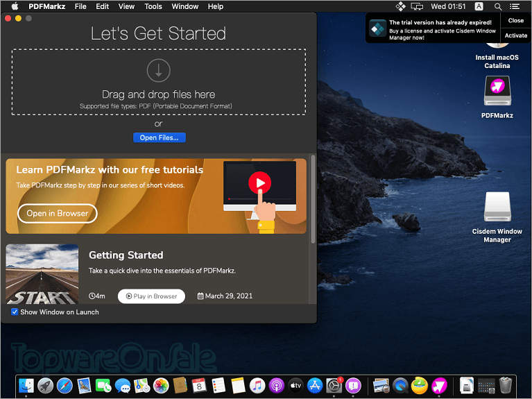Screen dimensions: 532x399
Task: Select the PDFMarkz disk icon on desktop
Action: pyautogui.click(x=497, y=91)
